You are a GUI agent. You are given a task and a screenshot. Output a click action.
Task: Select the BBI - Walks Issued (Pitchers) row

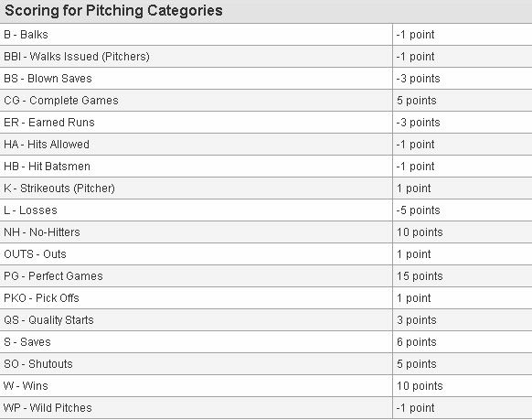(x=266, y=57)
